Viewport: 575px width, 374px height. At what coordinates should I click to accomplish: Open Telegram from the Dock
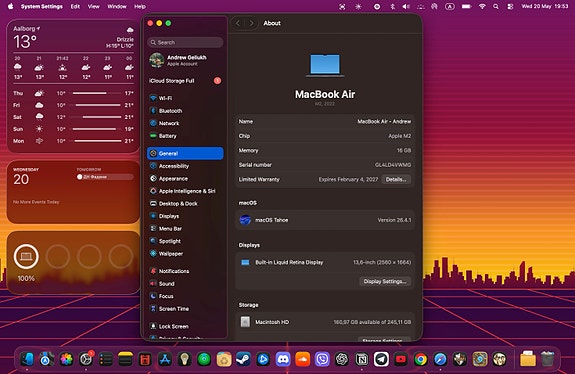pyautogui.click(x=381, y=359)
